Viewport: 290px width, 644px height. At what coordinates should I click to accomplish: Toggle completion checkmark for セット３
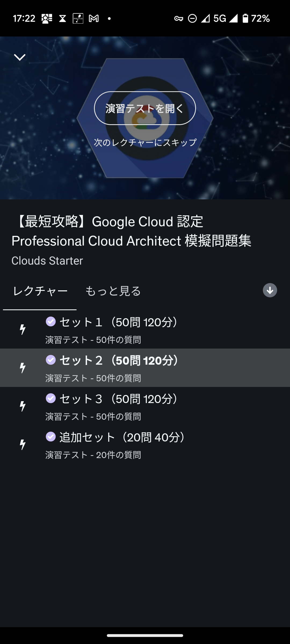point(51,398)
